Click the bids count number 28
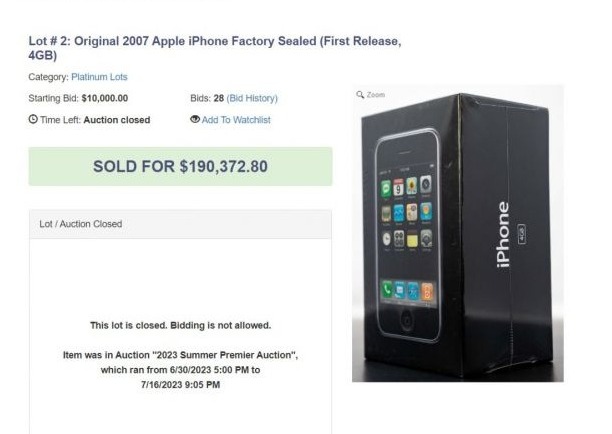Image resolution: width=612 pixels, height=434 pixels. pyautogui.click(x=217, y=98)
